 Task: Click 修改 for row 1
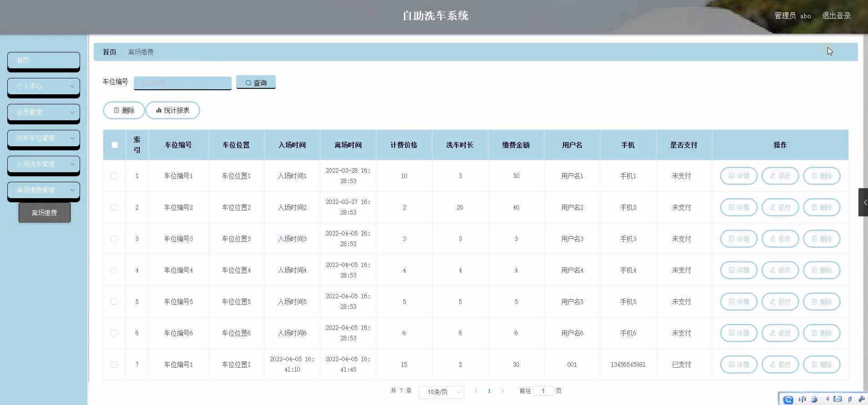tap(780, 176)
